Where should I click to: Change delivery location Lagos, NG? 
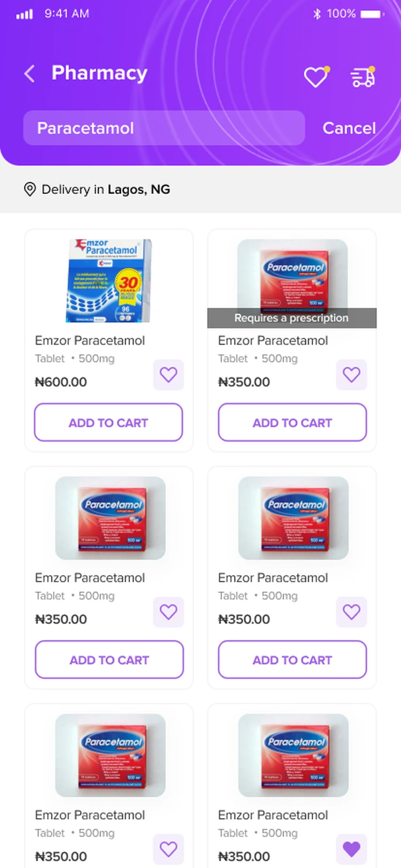pyautogui.click(x=139, y=189)
